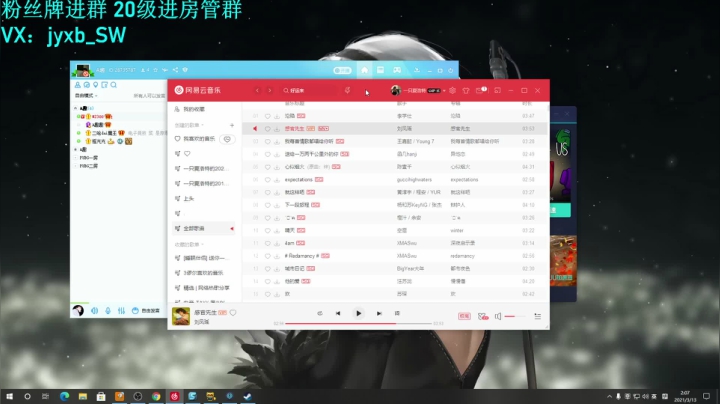This screenshot has width=720, height=404.
Task: Switch NetEase to mini player mode
Action: pyautogui.click(x=497, y=90)
